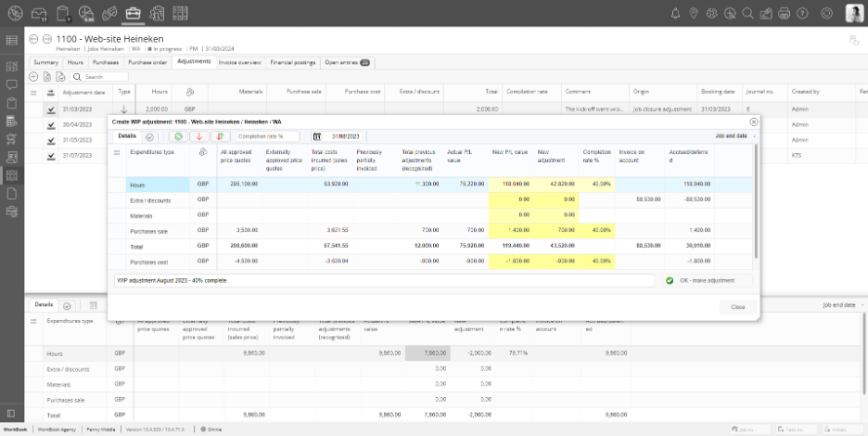Toggle the checkbox for 30/04/2023 row
The height and width of the screenshot is (436, 868).
point(51,124)
